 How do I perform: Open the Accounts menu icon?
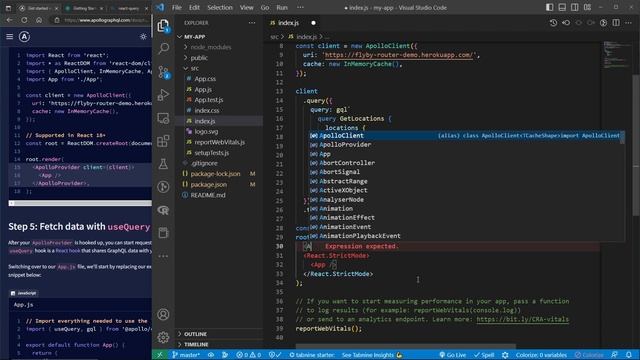[163, 314]
